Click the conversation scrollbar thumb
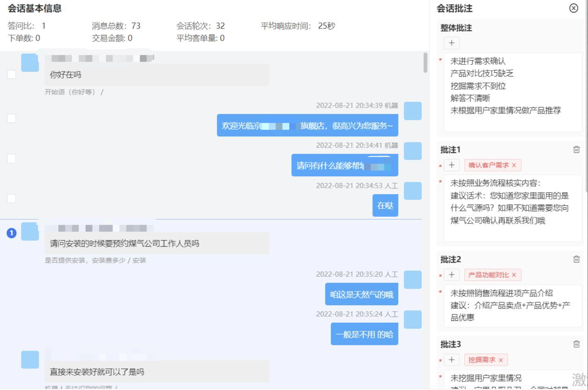Viewport: 588px width, 390px height. pyautogui.click(x=425, y=63)
